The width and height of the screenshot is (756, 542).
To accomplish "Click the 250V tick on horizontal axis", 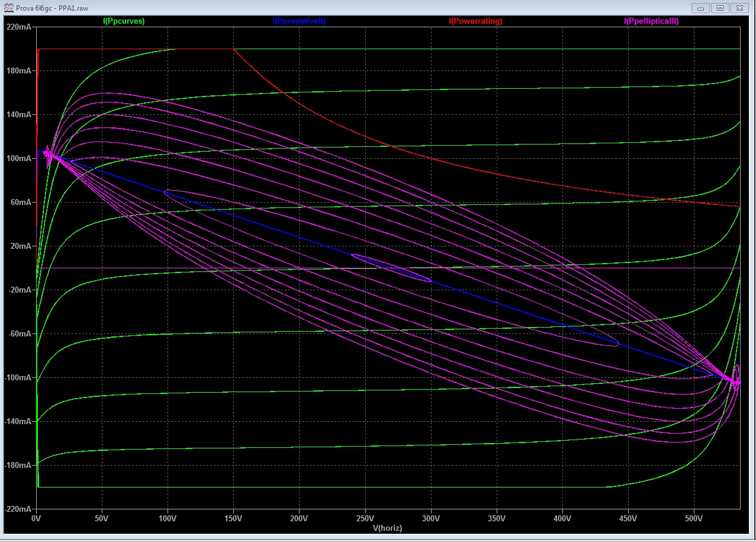I will [365, 519].
